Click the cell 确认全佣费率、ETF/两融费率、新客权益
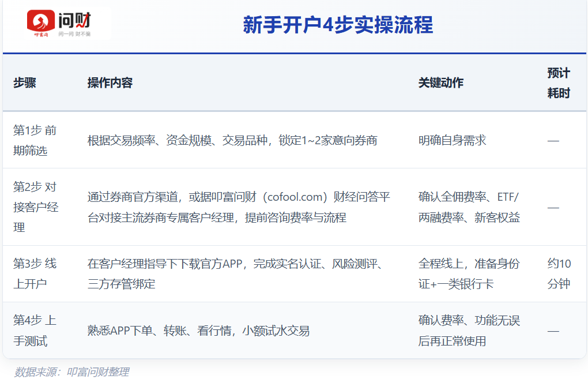Viewport: 588px width, 379px height. click(469, 207)
